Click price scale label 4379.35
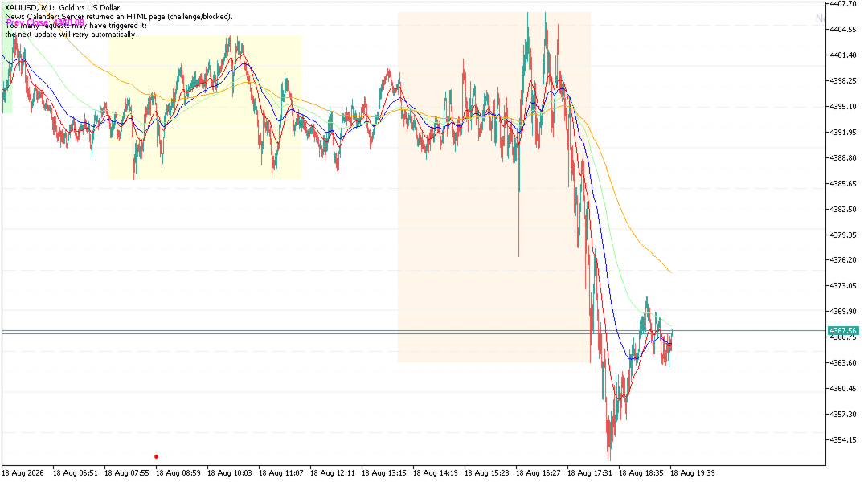The height and width of the screenshot is (482, 868). [x=842, y=235]
